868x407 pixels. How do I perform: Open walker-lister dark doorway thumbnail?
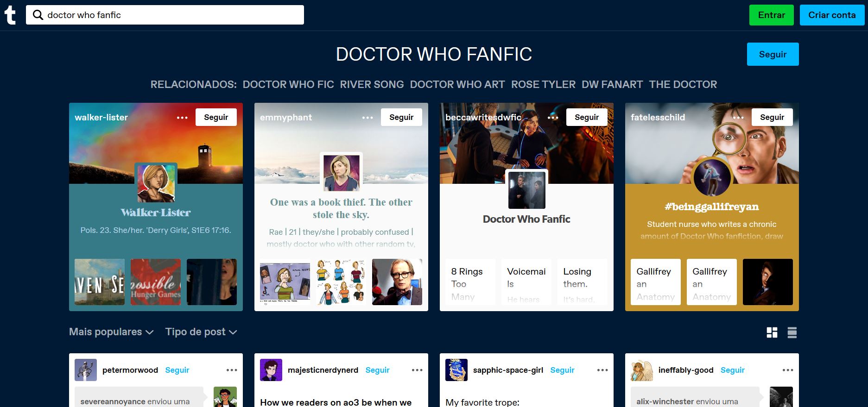[x=212, y=282]
